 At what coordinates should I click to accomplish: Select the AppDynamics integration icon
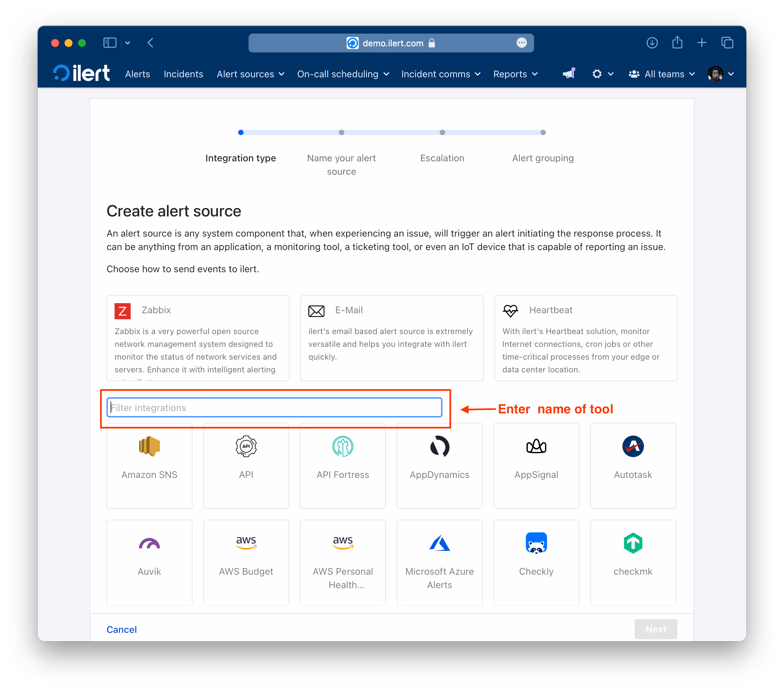[x=440, y=446]
